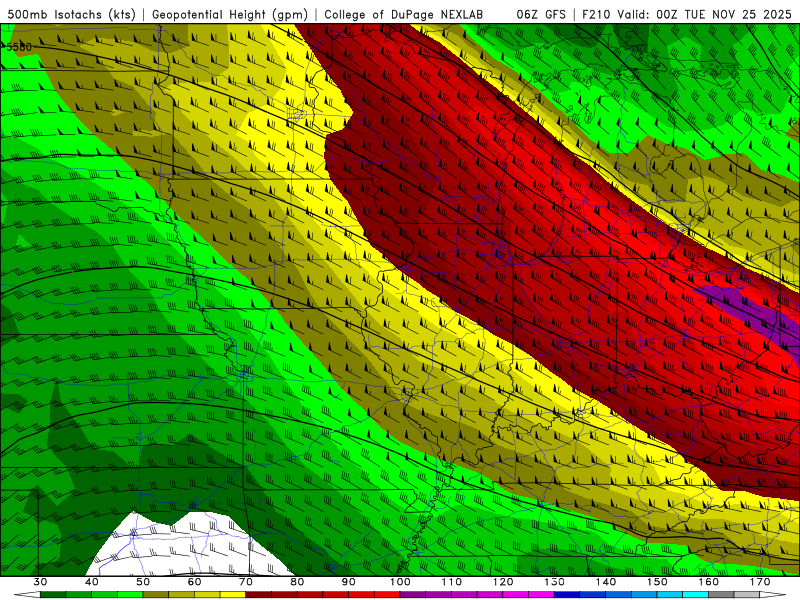
Task: Click the '500mb Isotachs (kts)' title text
Action: pyautogui.click(x=71, y=15)
